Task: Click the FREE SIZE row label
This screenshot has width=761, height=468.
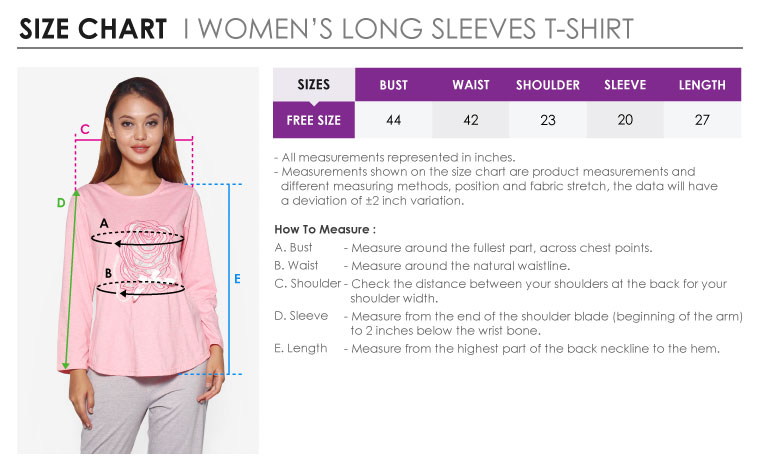Action: (314, 120)
